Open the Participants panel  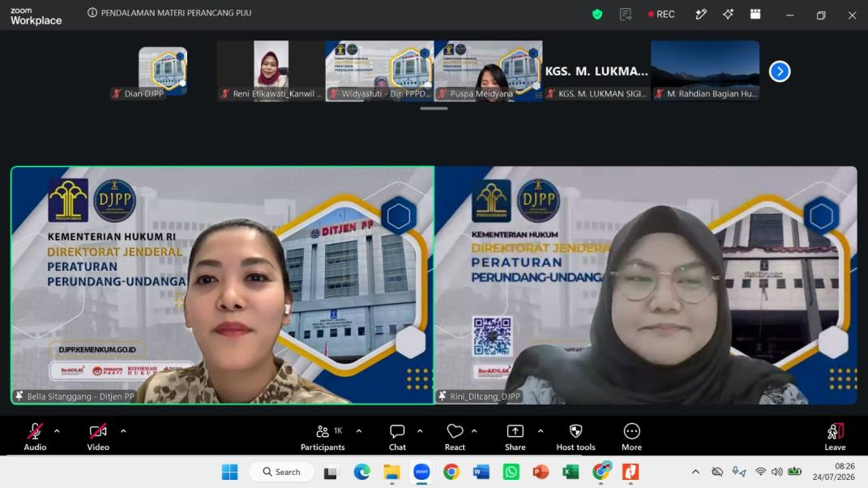[x=323, y=436]
